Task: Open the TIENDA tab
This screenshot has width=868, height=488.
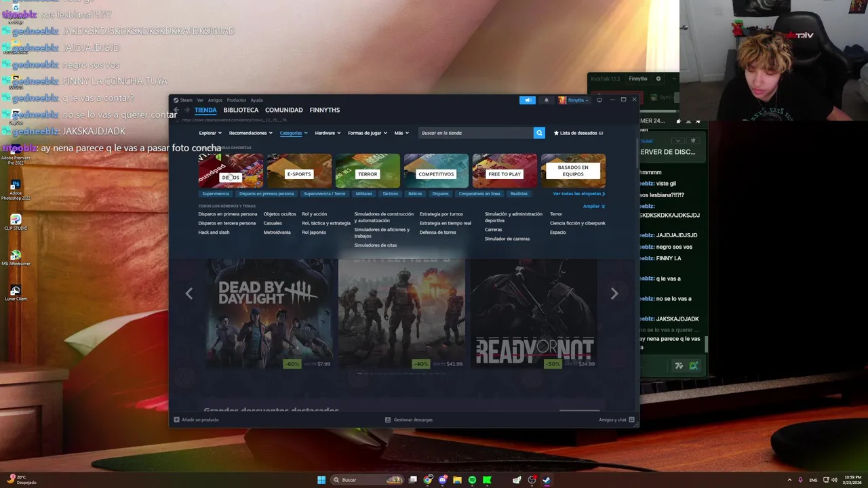Action: click(x=205, y=110)
